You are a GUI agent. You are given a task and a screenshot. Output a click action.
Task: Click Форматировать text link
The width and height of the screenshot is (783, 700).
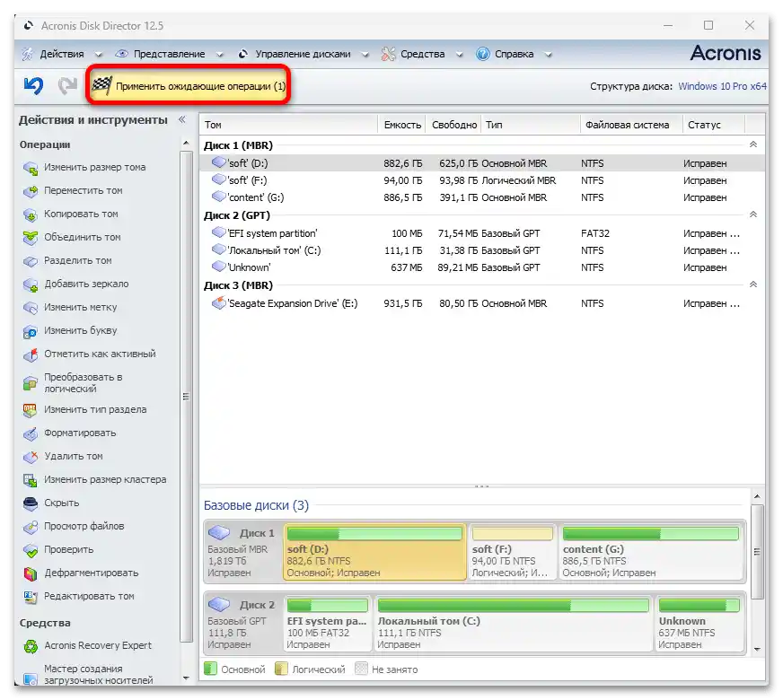[x=80, y=433]
